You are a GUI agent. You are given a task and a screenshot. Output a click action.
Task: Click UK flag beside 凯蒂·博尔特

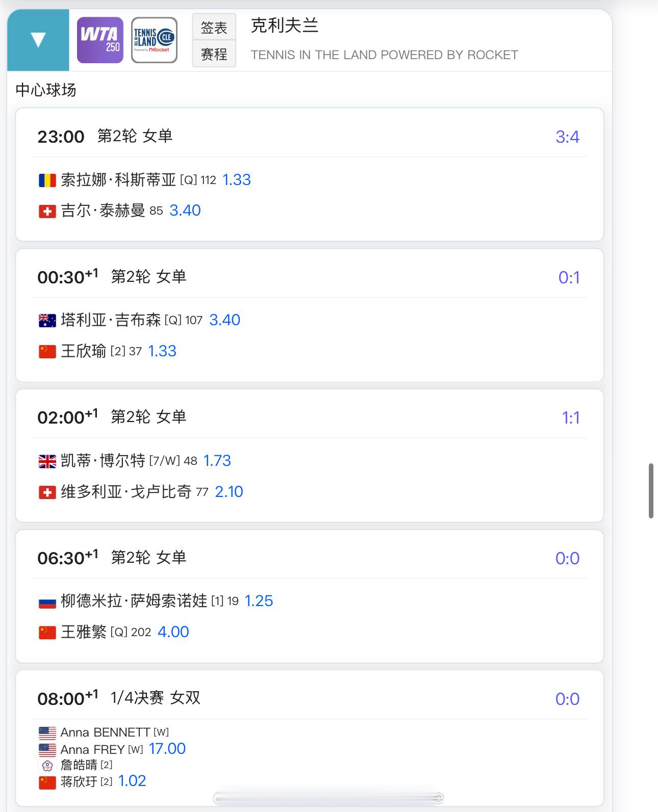[x=47, y=461]
